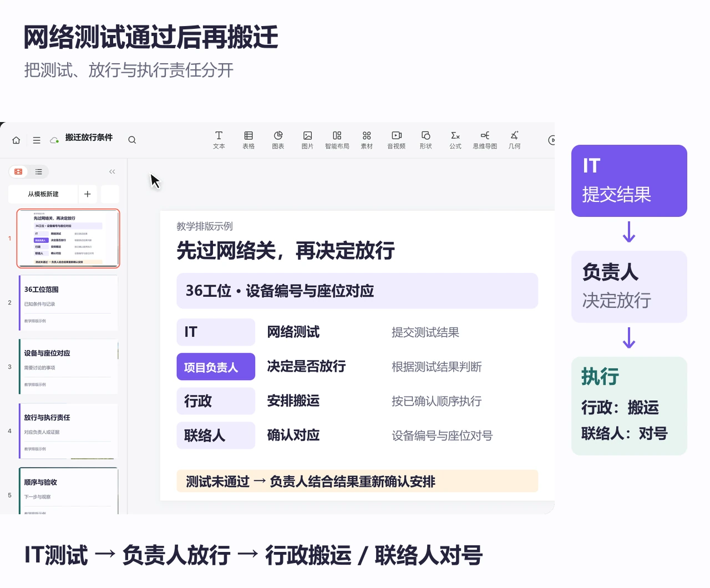
Task: Select the IT role label on the canvas
Action: click(x=216, y=332)
